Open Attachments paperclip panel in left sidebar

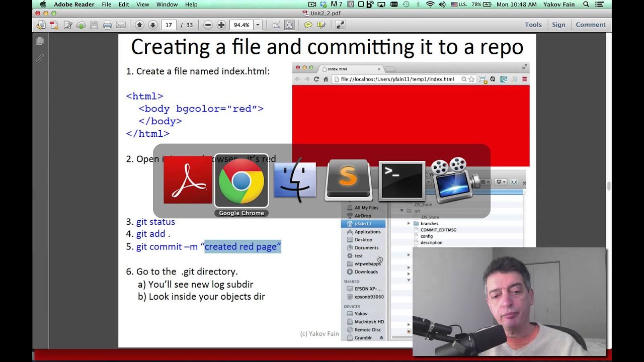click(40, 58)
